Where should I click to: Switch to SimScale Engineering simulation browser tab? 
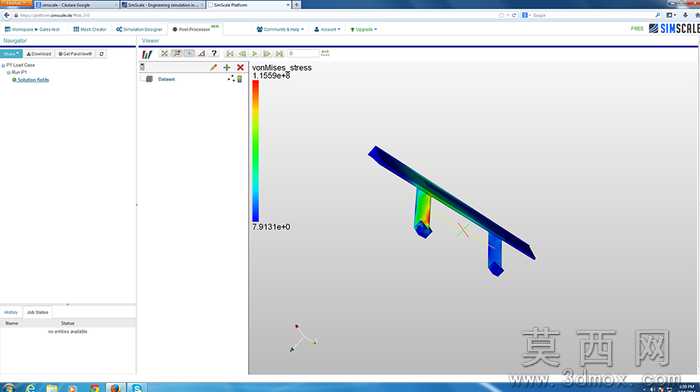[163, 4]
